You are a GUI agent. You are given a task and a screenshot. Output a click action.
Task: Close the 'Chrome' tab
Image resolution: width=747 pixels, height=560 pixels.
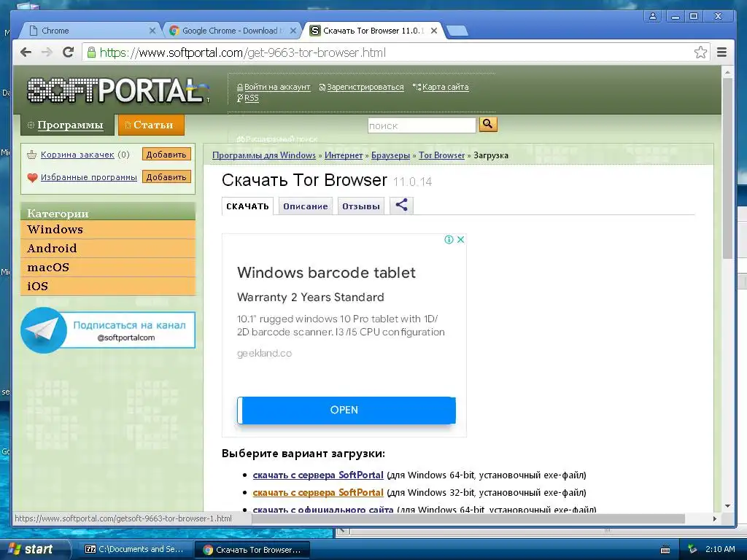point(152,31)
